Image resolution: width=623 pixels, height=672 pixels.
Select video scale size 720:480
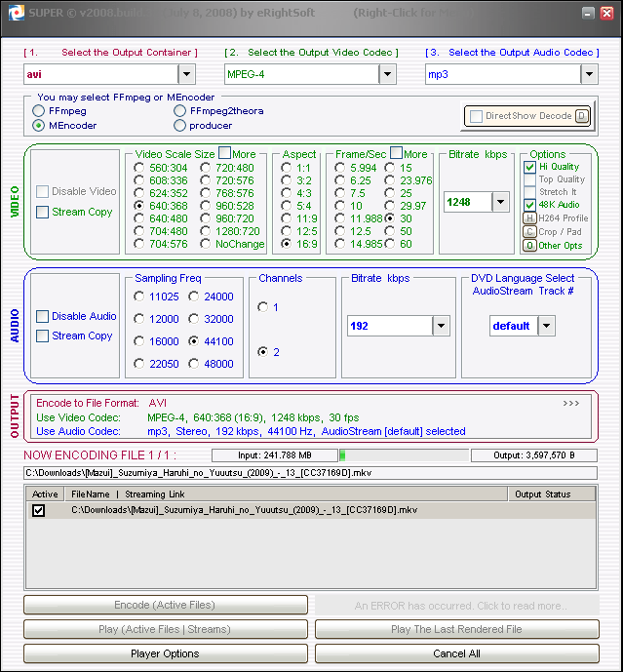click(206, 168)
